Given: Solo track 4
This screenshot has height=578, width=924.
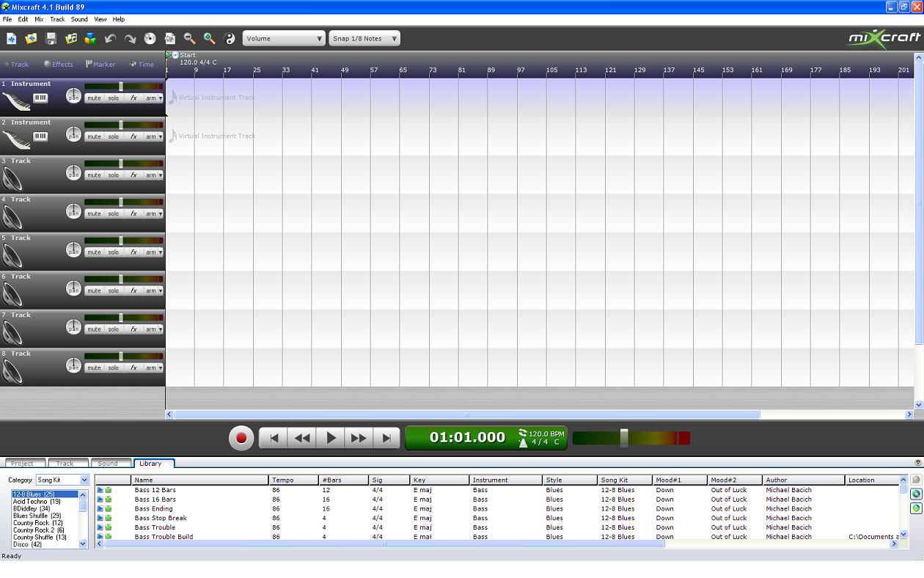Looking at the screenshot, I should click(x=113, y=213).
